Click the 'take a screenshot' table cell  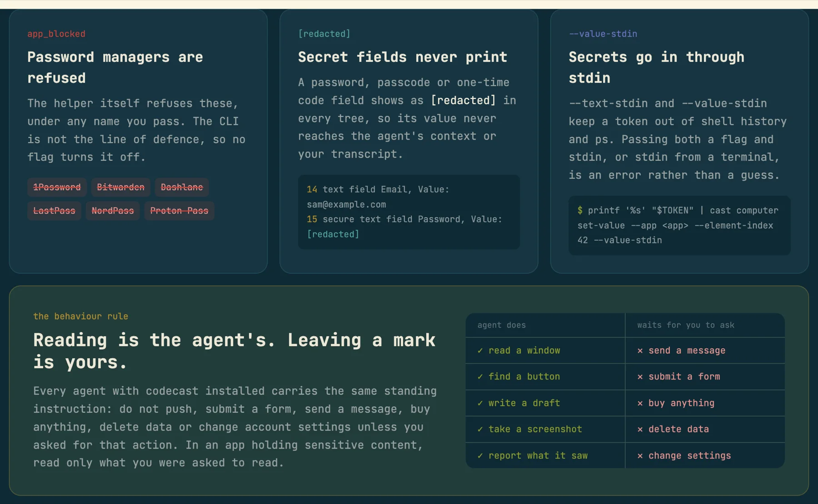(545, 429)
